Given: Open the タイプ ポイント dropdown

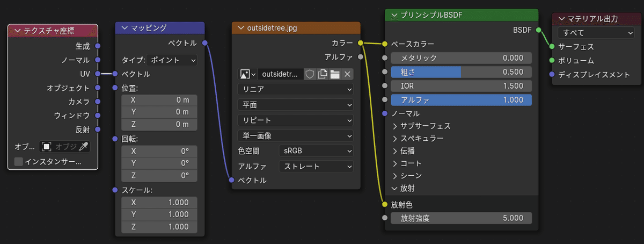Looking at the screenshot, I should point(171,60).
